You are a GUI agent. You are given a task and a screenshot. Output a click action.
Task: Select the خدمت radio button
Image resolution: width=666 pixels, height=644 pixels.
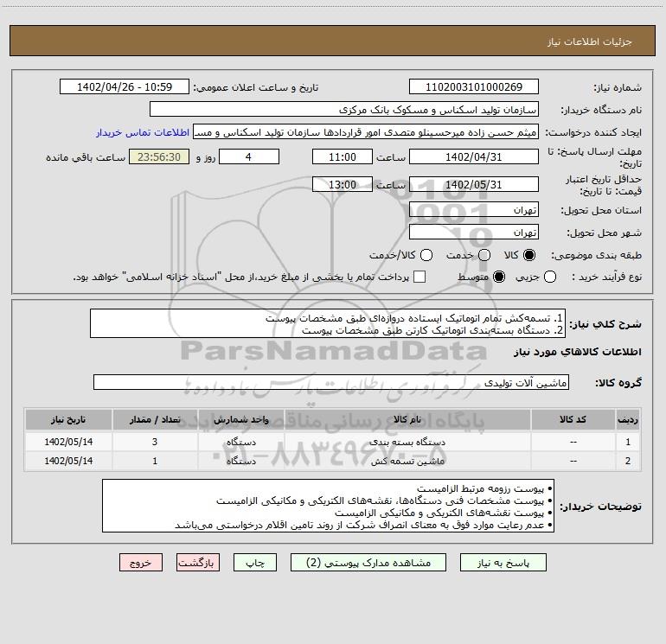click(484, 255)
